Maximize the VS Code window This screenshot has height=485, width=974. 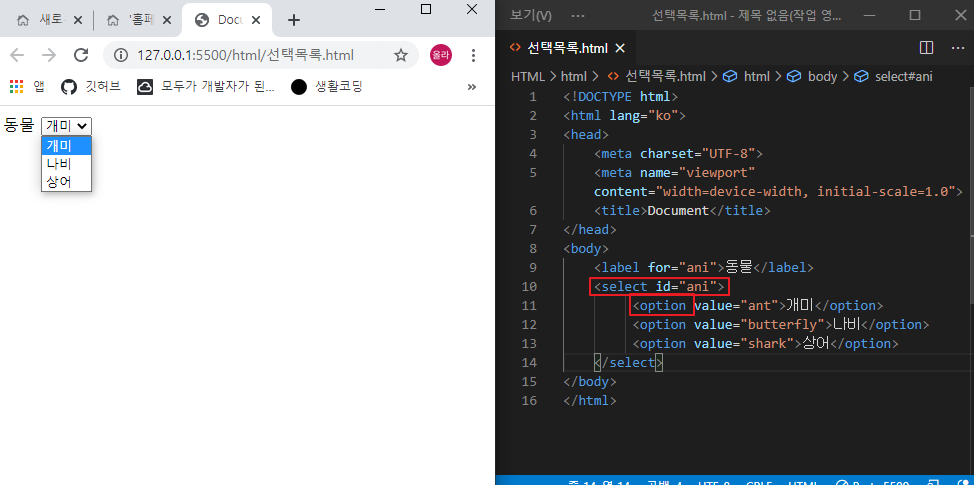[x=915, y=16]
